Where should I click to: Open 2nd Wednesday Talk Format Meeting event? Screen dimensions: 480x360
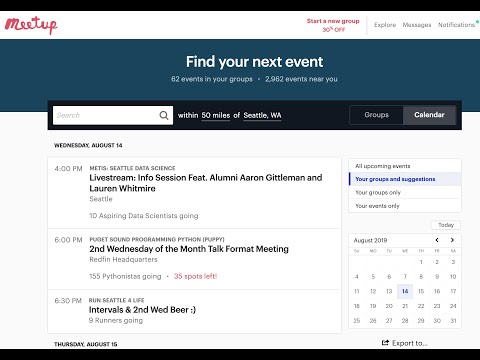point(189,249)
